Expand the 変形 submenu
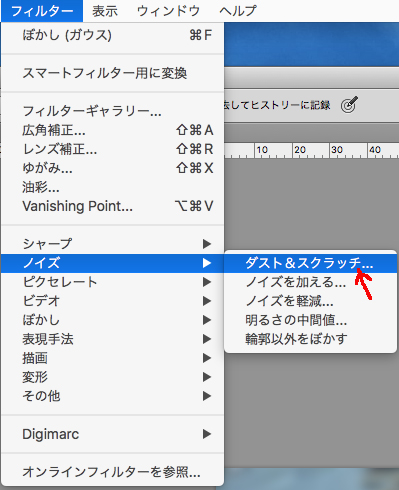Viewport: 399px width, 490px height. 112,377
